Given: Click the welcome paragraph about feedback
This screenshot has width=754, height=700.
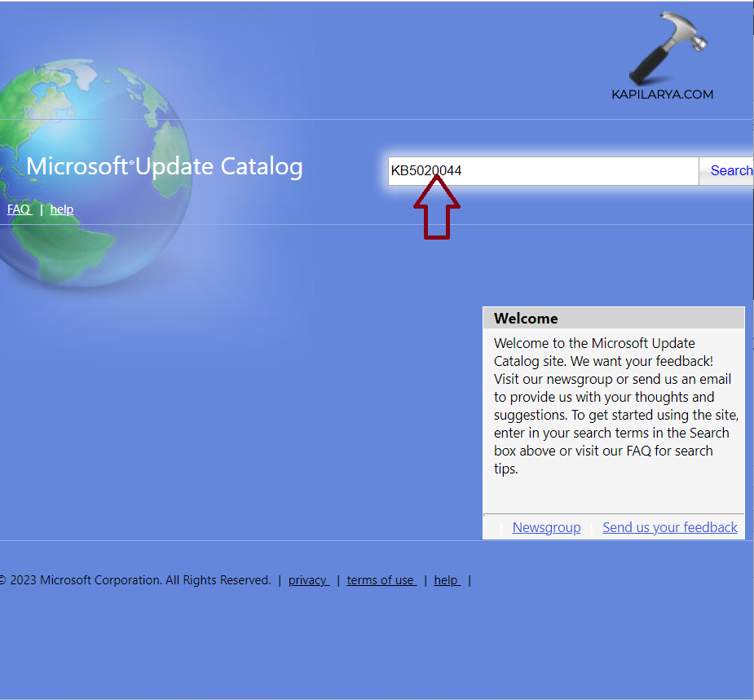Looking at the screenshot, I should [615, 406].
